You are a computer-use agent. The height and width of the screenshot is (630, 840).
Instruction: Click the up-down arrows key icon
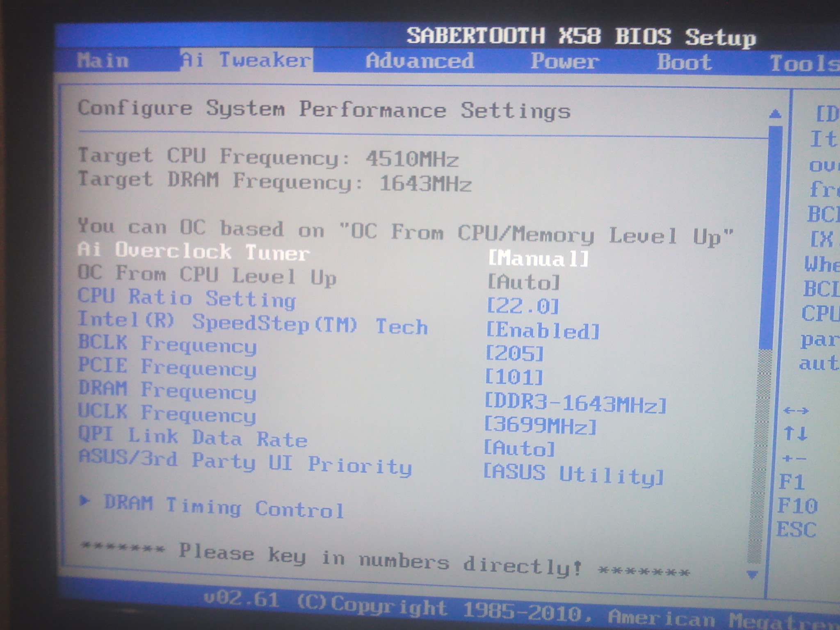pyautogui.click(x=795, y=433)
